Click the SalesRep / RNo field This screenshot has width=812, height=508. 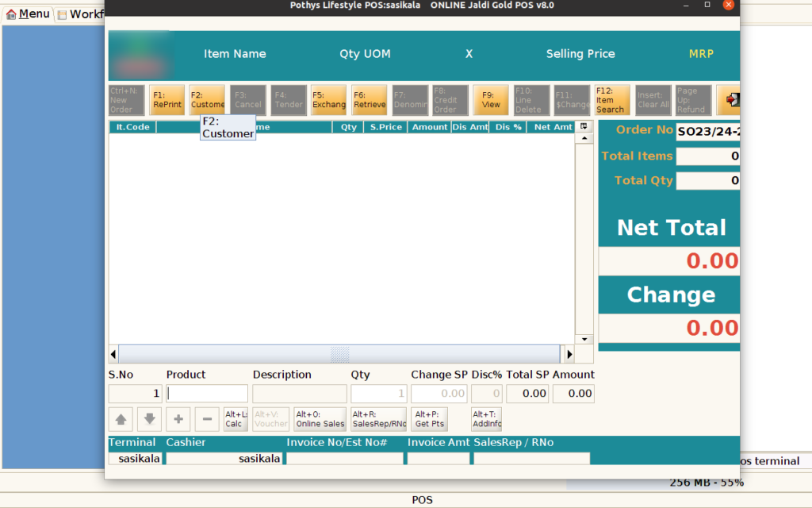click(x=532, y=458)
